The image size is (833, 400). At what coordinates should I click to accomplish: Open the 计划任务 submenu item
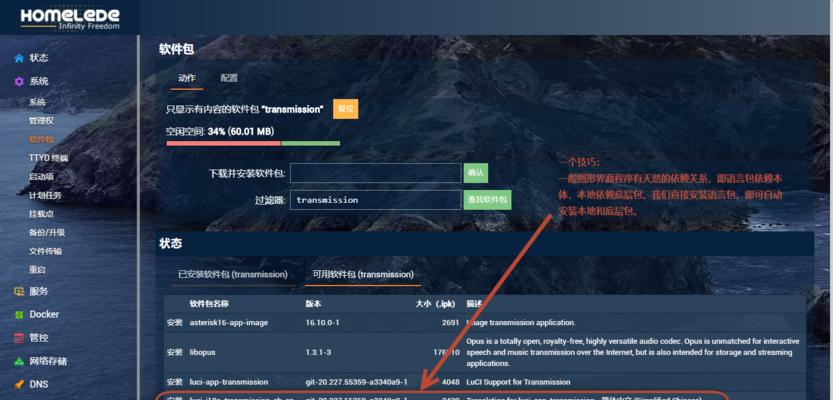45,195
